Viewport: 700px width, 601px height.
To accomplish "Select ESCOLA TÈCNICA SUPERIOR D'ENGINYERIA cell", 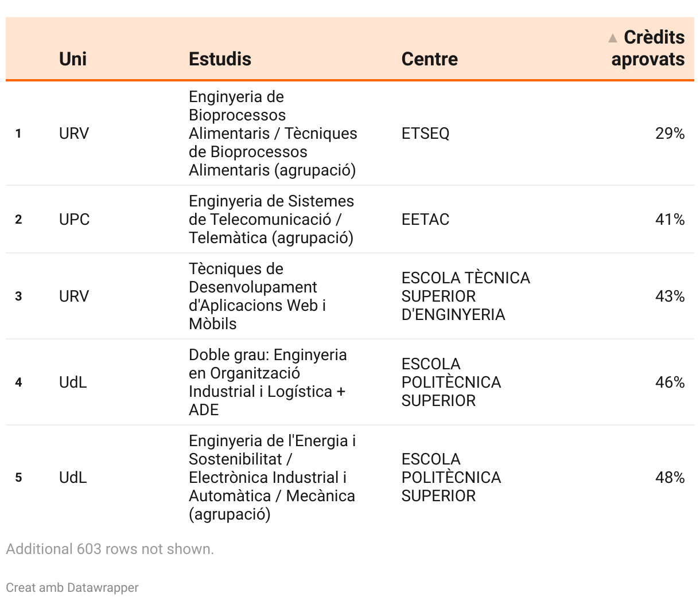I will [466, 296].
